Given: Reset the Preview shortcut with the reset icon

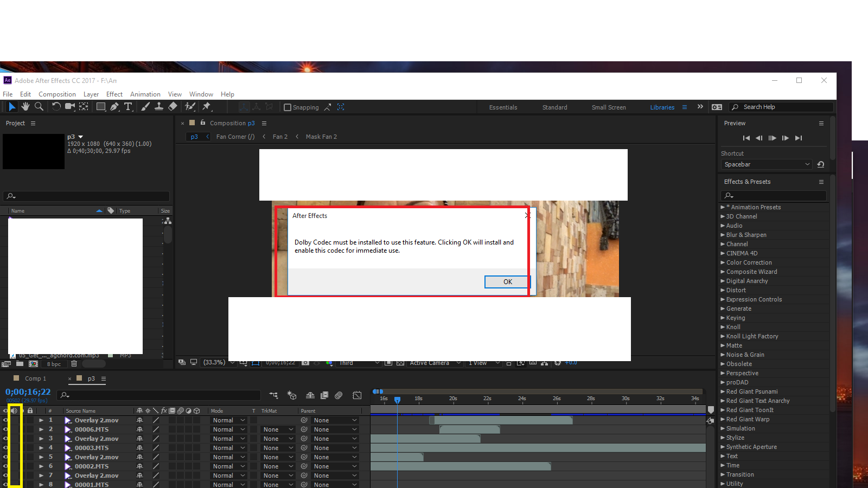Looking at the screenshot, I should click(x=821, y=164).
